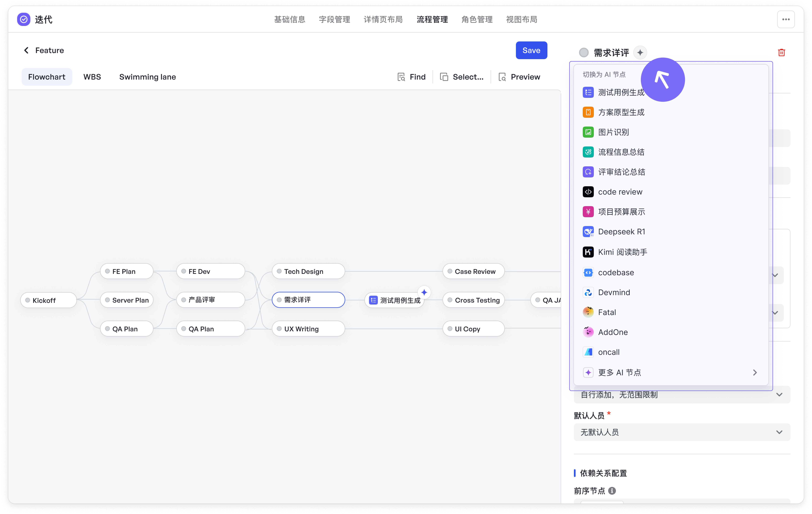Select the AddOne avatar icon

(588, 332)
